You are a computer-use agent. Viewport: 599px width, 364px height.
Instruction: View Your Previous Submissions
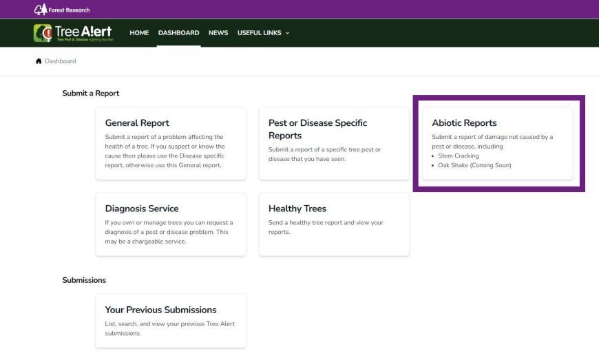point(170,321)
